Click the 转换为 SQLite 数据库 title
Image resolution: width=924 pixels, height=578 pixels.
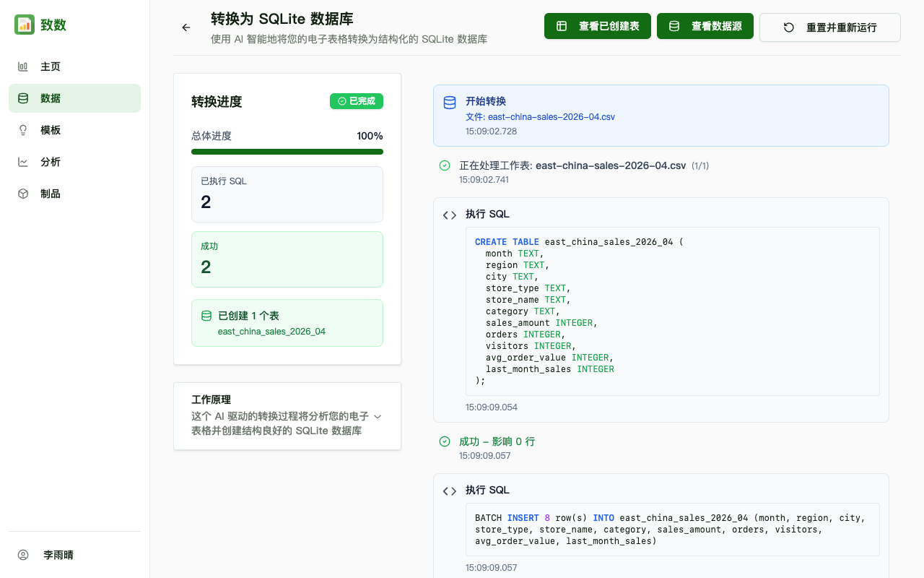coord(282,19)
